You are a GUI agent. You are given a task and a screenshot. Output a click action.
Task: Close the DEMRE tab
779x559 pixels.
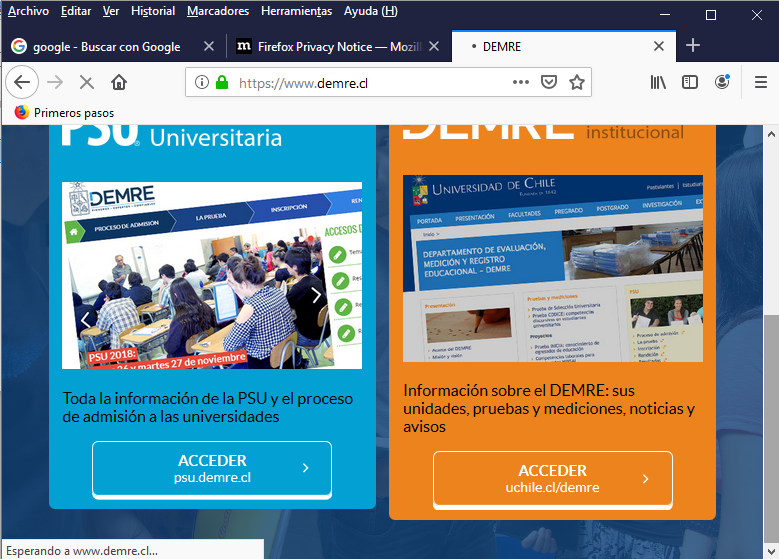tap(658, 46)
